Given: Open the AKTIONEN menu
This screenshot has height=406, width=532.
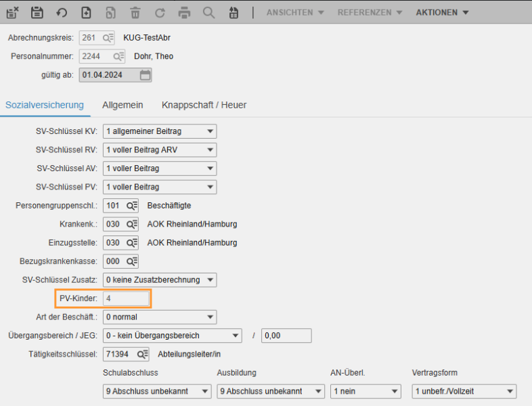Looking at the screenshot, I should pyautogui.click(x=442, y=13).
